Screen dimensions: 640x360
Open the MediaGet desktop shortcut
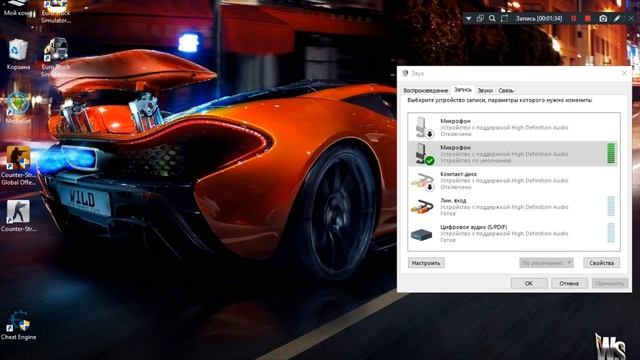point(18,108)
